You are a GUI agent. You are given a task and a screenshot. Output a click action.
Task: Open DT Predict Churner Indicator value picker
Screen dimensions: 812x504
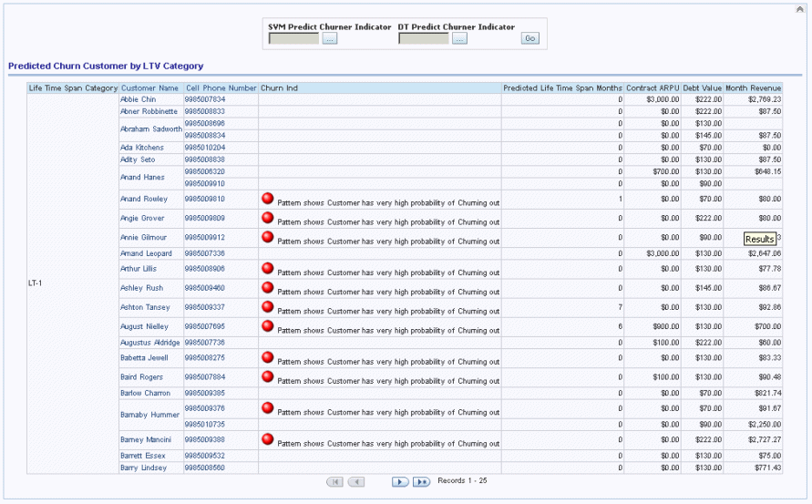pyautogui.click(x=459, y=38)
